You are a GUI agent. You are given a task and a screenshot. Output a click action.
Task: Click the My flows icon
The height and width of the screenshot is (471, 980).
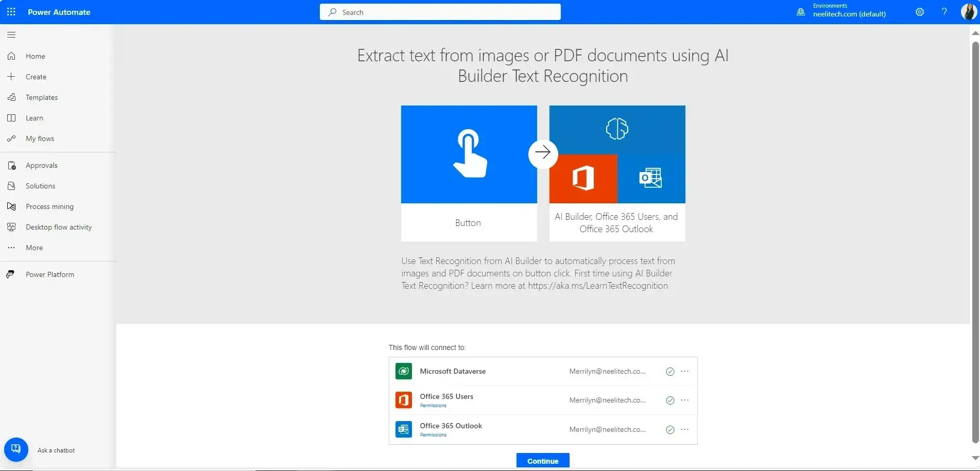click(x=11, y=138)
